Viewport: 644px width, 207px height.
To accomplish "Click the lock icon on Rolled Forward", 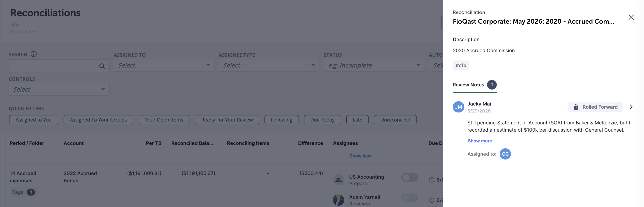I will [576, 107].
